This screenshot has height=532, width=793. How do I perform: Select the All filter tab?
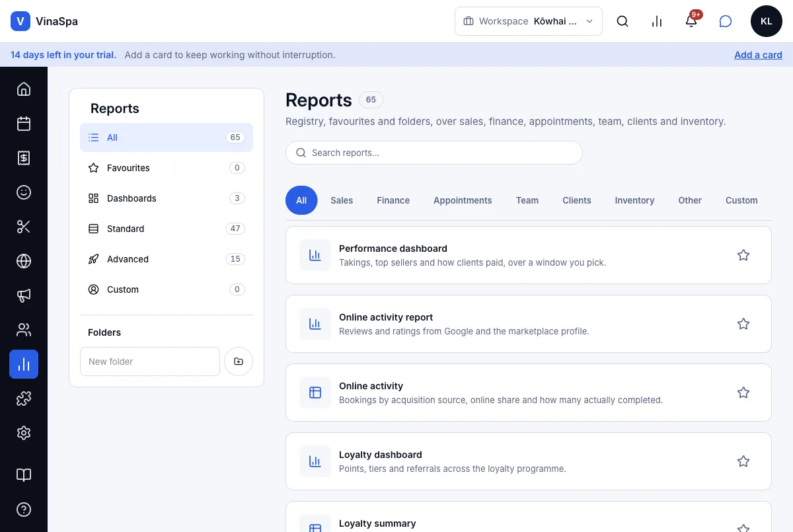point(301,200)
